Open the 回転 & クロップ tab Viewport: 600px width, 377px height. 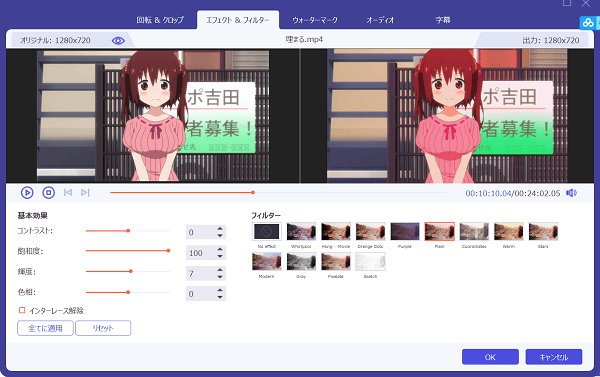160,20
